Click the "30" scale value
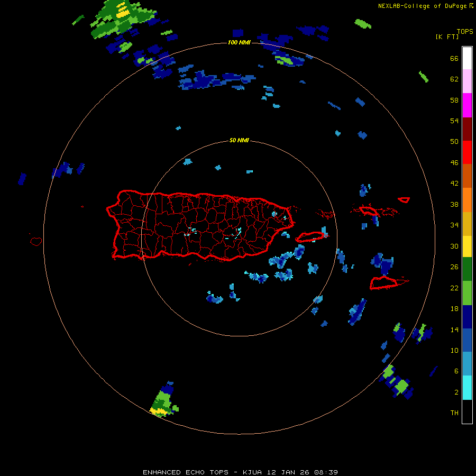This screenshot has width=476, height=476. (454, 246)
